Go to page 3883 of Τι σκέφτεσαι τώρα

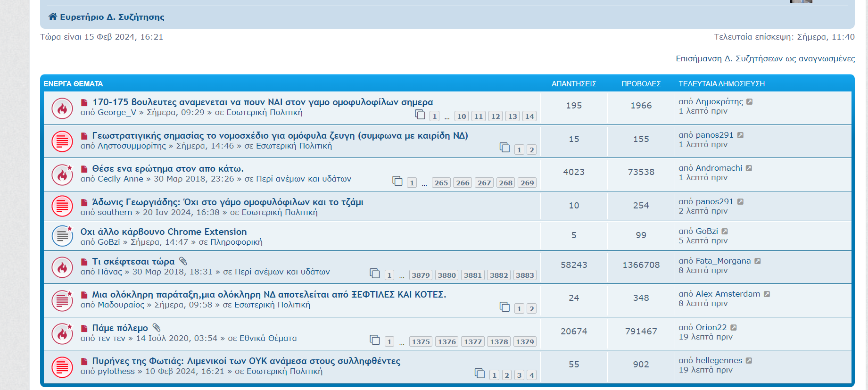[x=525, y=275]
